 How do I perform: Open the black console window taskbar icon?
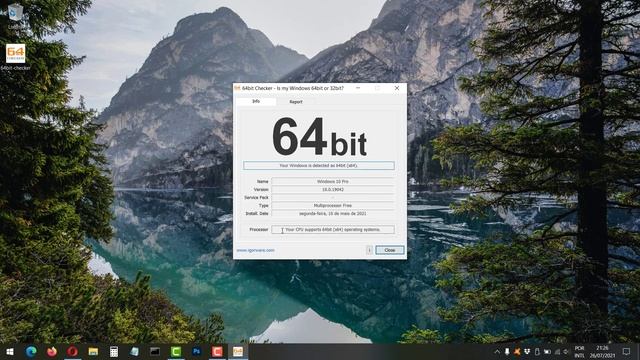pos(155,351)
